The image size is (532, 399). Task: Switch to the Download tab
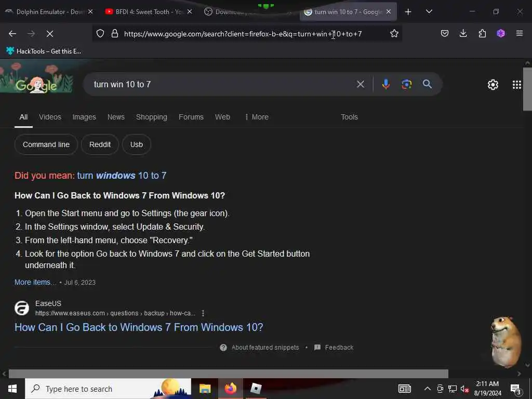point(248,12)
